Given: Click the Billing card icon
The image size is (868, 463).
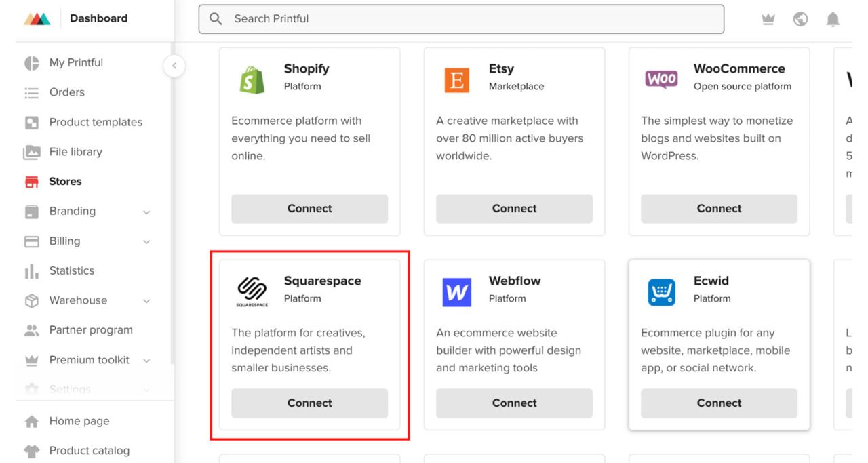Looking at the screenshot, I should (x=32, y=241).
